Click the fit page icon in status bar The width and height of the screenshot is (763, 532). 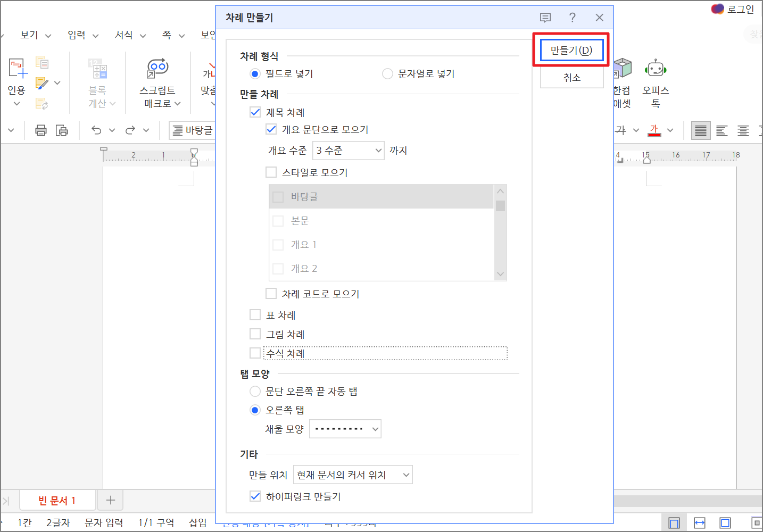coord(725,523)
